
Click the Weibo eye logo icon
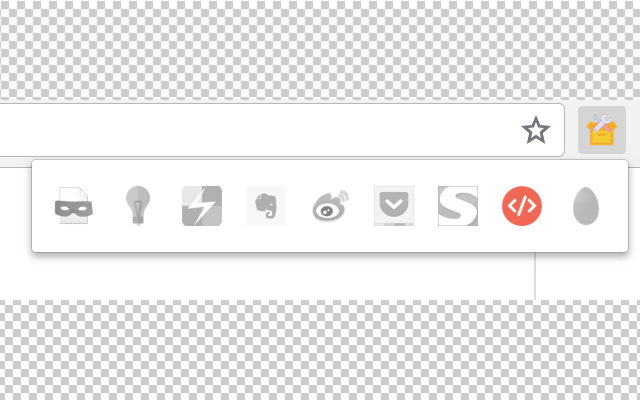[330, 205]
